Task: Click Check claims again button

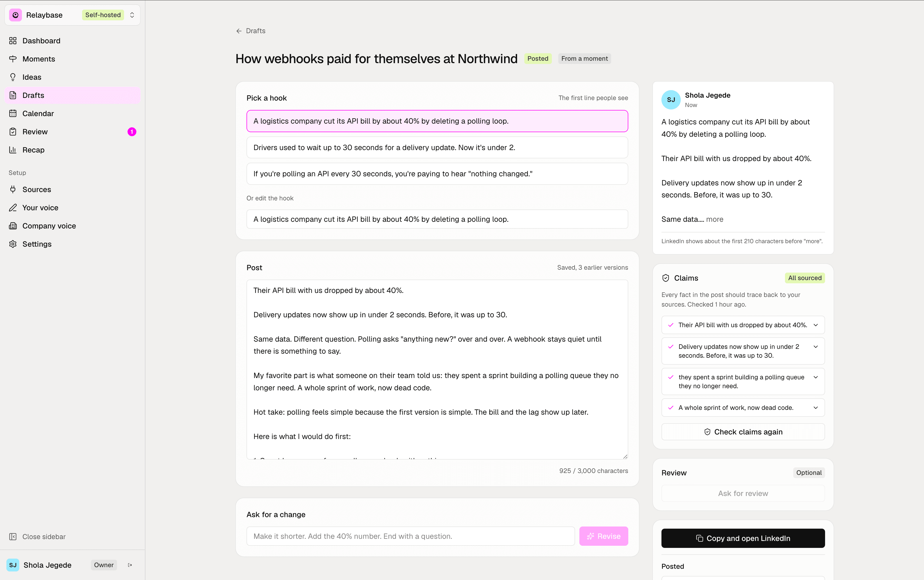Action: (x=743, y=432)
